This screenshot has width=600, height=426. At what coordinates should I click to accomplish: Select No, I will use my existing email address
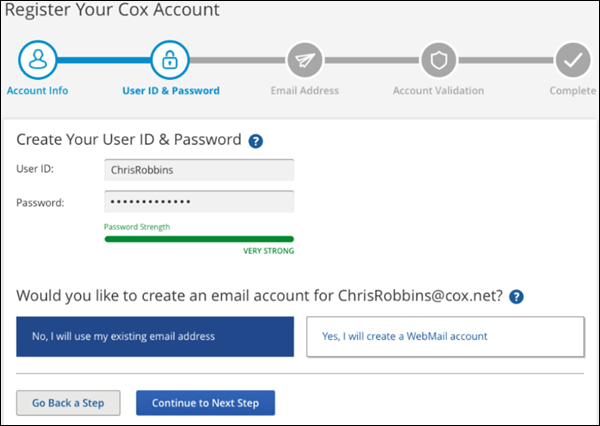[x=155, y=336]
